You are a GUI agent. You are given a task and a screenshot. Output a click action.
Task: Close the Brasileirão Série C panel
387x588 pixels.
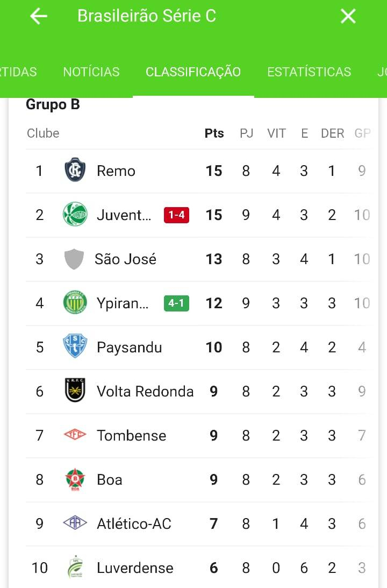[348, 16]
